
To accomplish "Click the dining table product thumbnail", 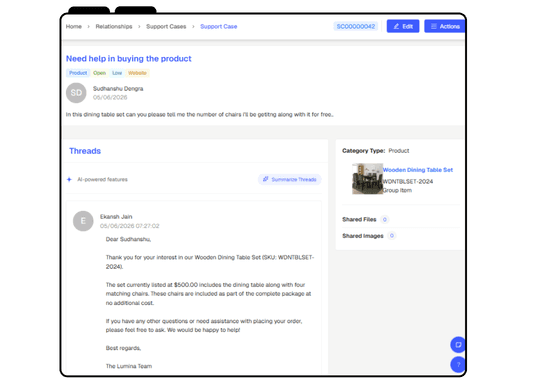I will [367, 179].
